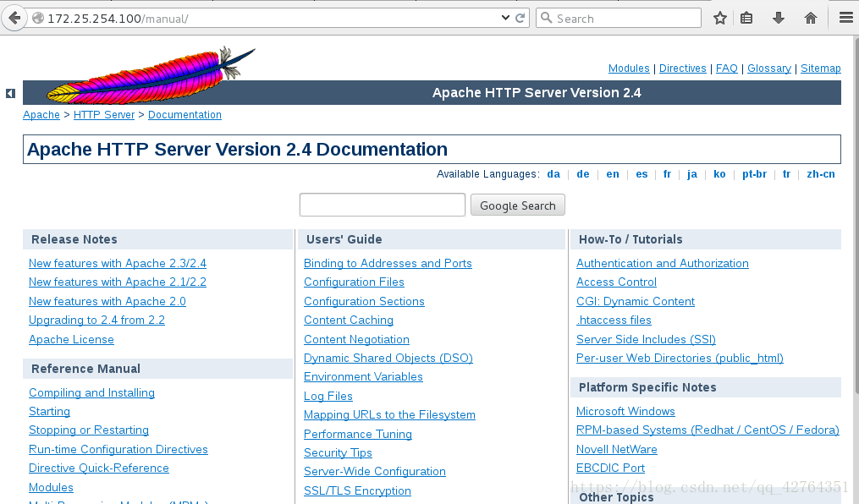Focus the browser Search field
This screenshot has width=859, height=504.
[619, 18]
